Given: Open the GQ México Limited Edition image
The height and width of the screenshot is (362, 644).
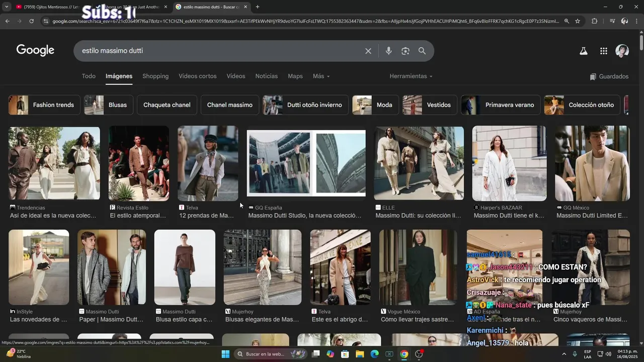Looking at the screenshot, I should 592,163.
